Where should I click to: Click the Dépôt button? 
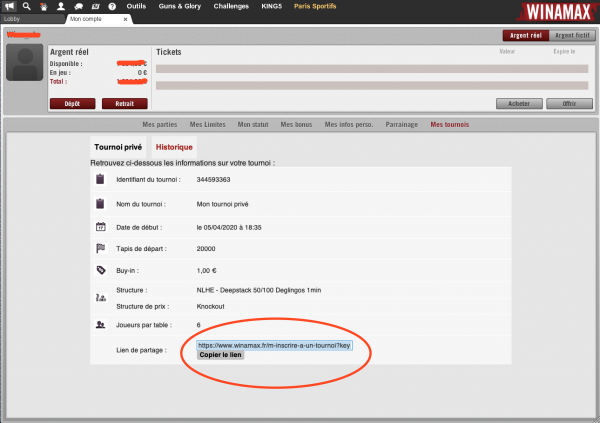click(72, 103)
